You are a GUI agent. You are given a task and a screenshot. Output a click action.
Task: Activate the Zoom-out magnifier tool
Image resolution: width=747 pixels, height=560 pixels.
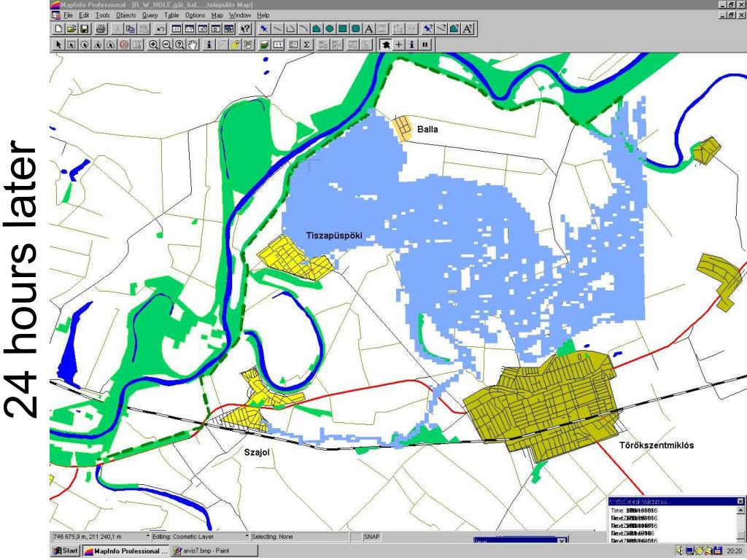tap(167, 44)
